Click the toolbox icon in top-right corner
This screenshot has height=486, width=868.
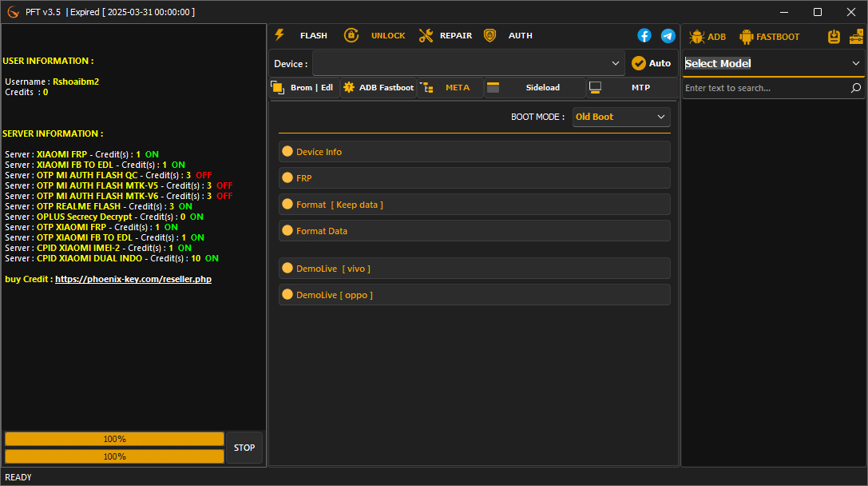(856, 35)
